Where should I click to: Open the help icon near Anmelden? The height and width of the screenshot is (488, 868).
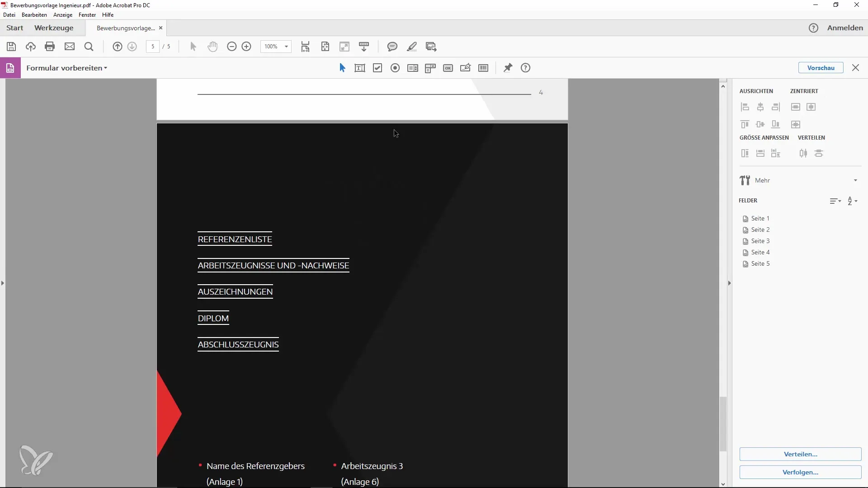point(813,28)
